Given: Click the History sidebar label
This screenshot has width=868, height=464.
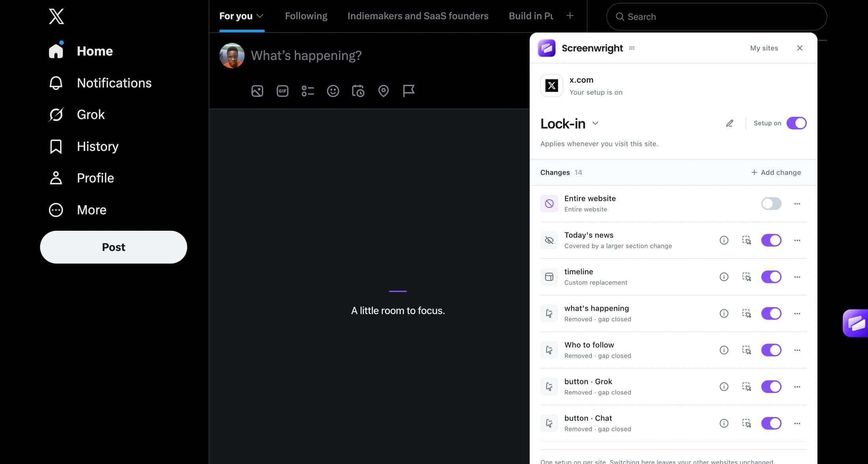Looking at the screenshot, I should pos(97,146).
